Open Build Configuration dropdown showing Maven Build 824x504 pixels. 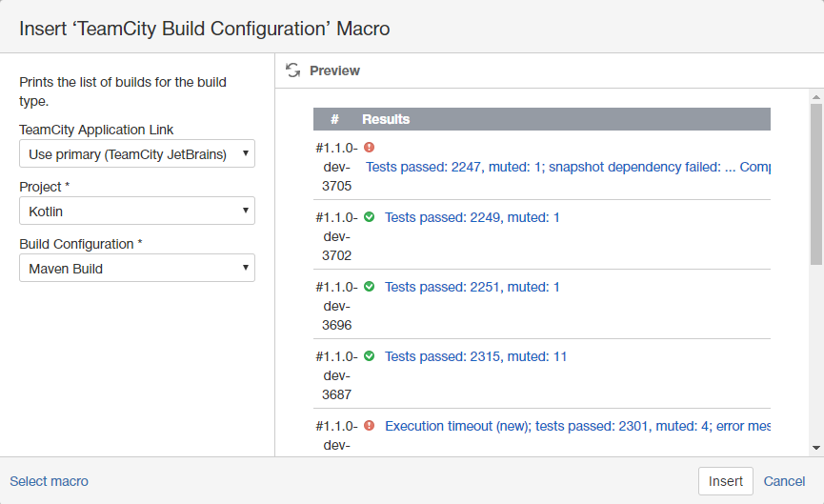click(x=137, y=268)
